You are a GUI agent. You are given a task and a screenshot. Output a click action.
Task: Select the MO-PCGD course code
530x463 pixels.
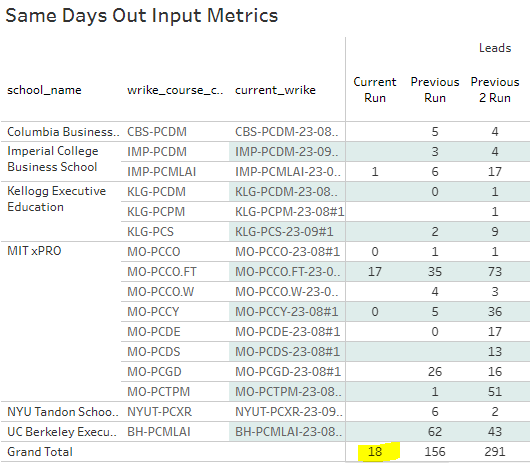(154, 372)
